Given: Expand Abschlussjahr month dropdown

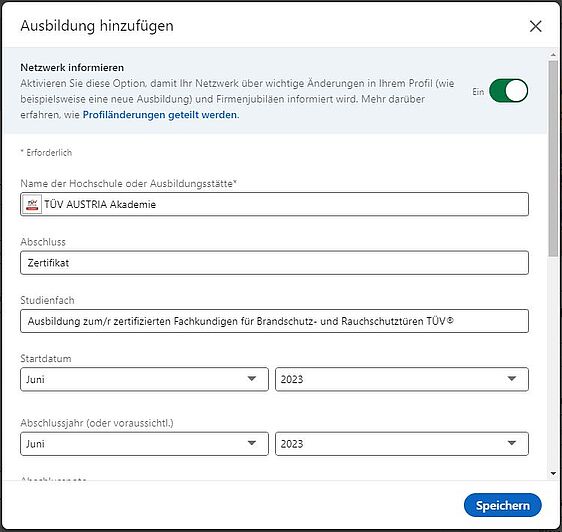Looking at the screenshot, I should pyautogui.click(x=144, y=444).
